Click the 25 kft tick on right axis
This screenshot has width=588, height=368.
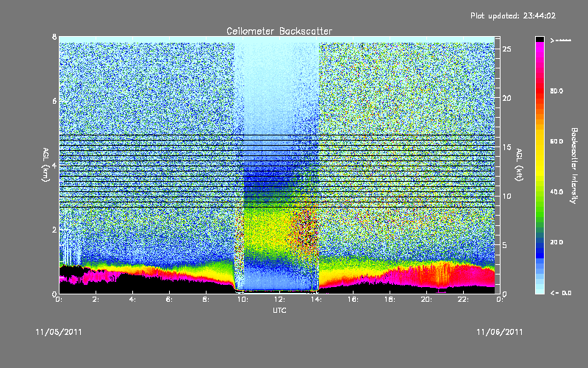506,49
